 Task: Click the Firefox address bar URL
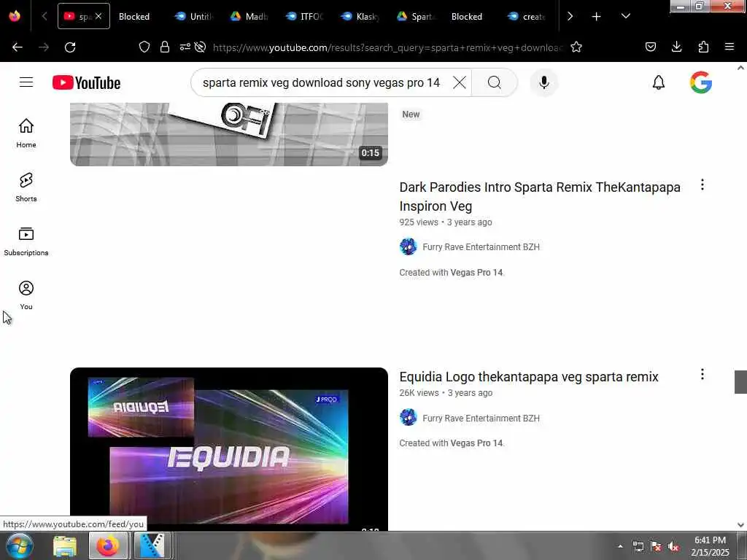click(x=387, y=47)
